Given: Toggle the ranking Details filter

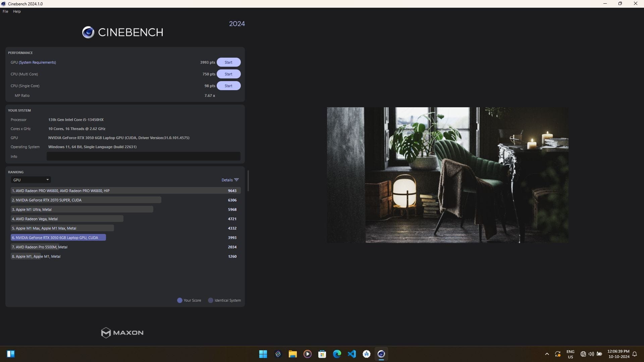Looking at the screenshot, I should pos(230,180).
